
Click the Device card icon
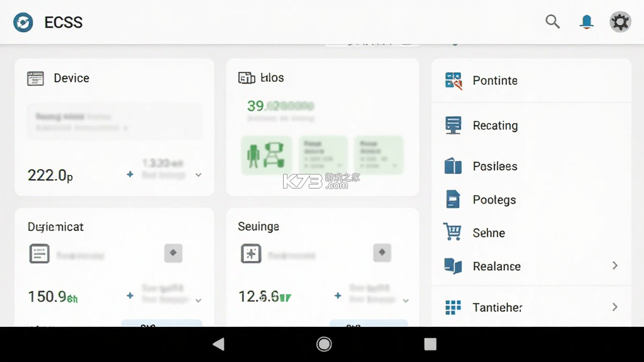coord(35,78)
